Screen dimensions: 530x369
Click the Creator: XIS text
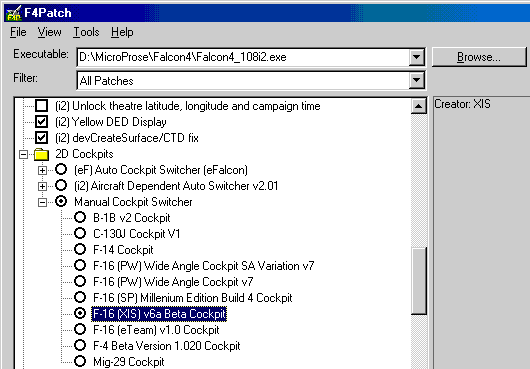click(462, 104)
